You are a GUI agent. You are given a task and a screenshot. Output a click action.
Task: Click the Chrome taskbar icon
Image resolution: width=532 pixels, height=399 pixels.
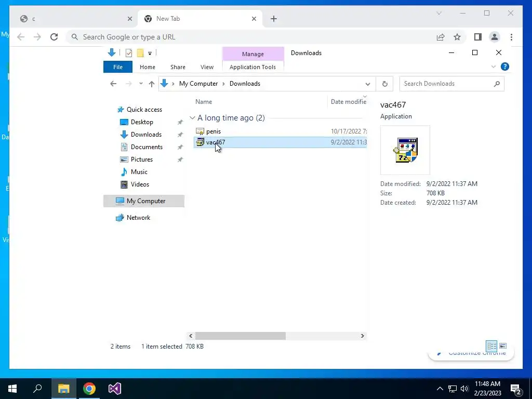coord(89,389)
